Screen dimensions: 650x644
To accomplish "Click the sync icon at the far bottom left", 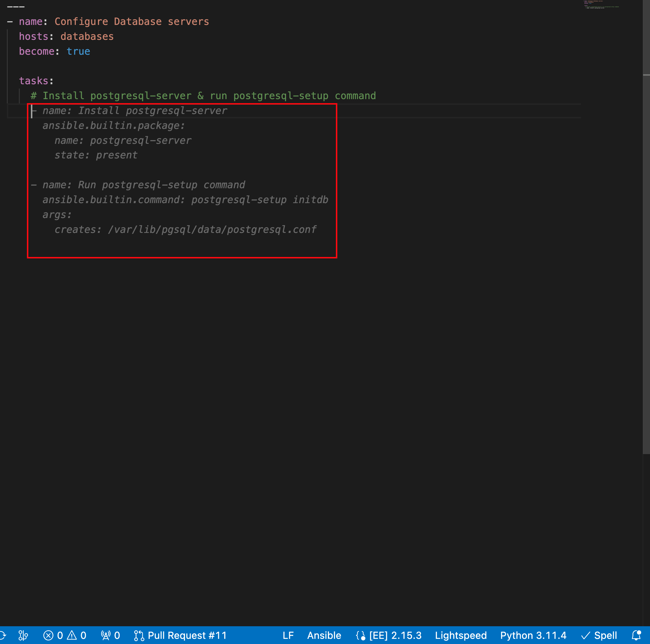I will click(x=3, y=635).
